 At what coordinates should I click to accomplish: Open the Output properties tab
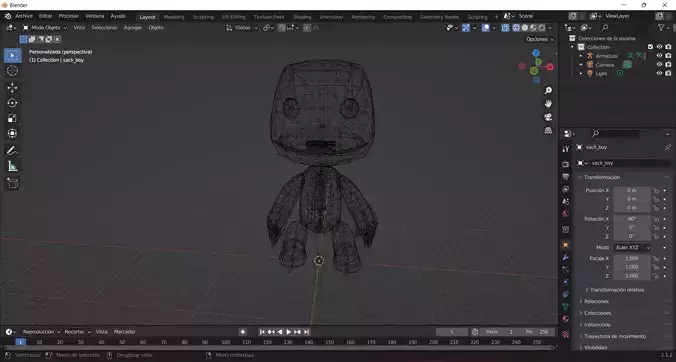click(566, 177)
